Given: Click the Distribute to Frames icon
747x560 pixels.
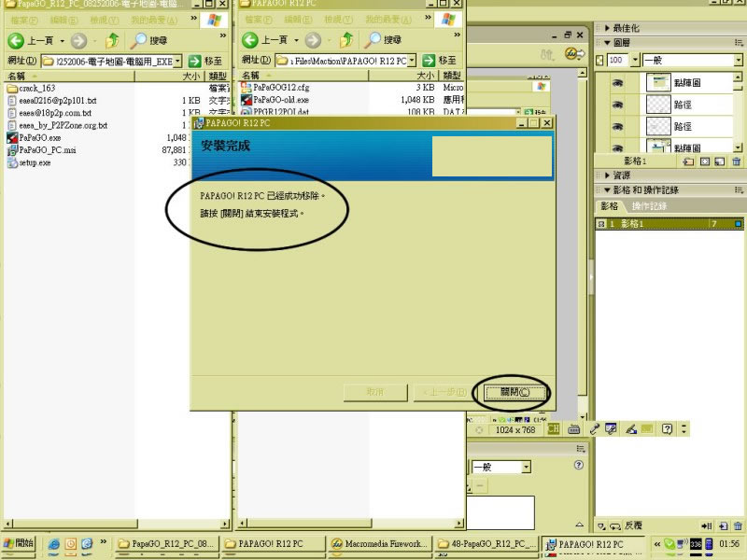Looking at the screenshot, I should point(707,526).
